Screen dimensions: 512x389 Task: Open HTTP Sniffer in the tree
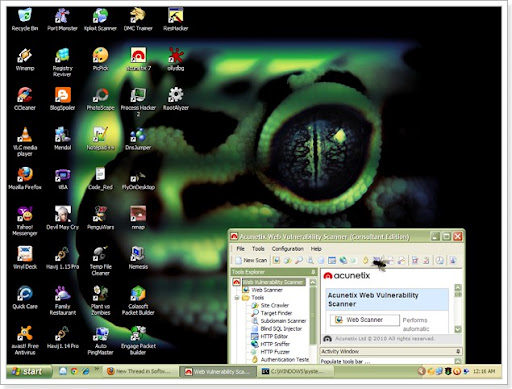click(275, 344)
